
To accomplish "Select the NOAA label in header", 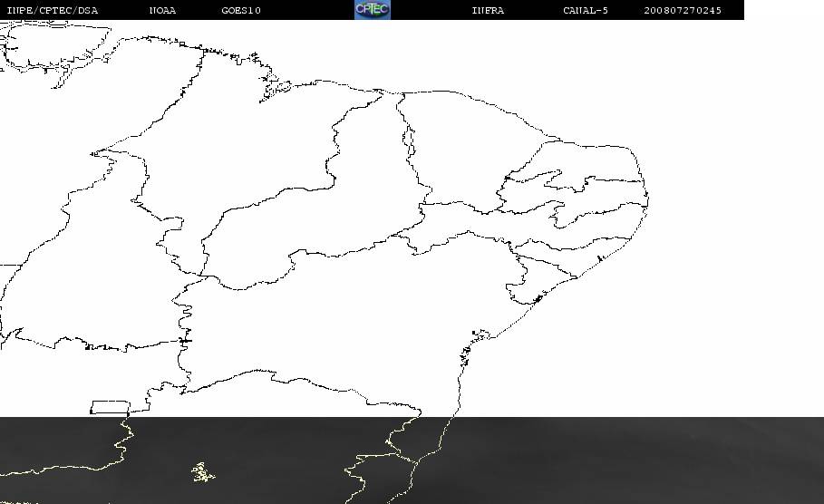I will point(162,11).
